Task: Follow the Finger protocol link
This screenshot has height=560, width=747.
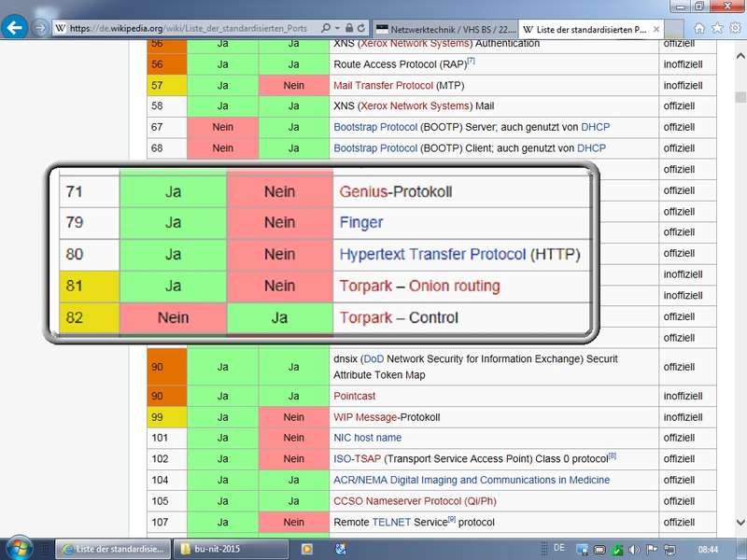Action: (361, 222)
